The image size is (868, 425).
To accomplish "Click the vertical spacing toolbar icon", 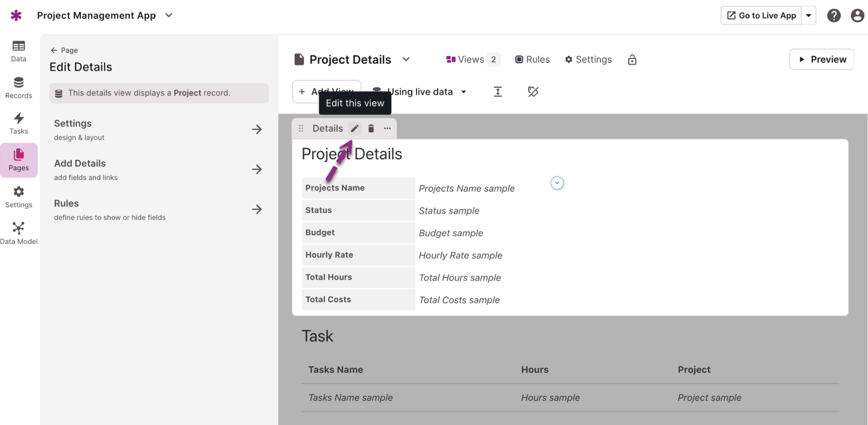I will click(x=498, y=91).
